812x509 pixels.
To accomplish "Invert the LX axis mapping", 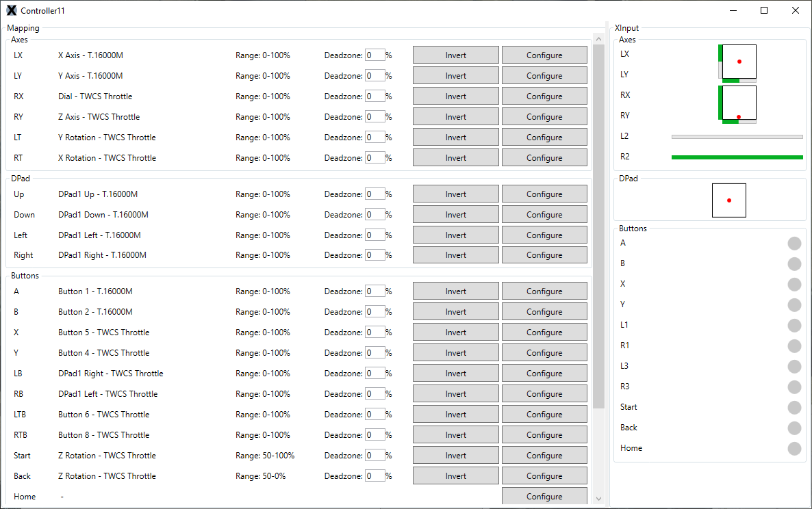I will click(x=456, y=55).
